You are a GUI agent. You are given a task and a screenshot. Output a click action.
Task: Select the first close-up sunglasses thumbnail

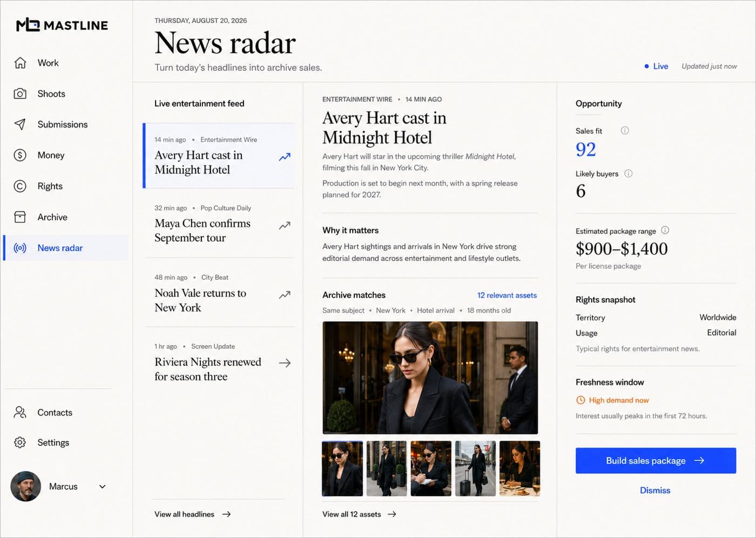[342, 468]
